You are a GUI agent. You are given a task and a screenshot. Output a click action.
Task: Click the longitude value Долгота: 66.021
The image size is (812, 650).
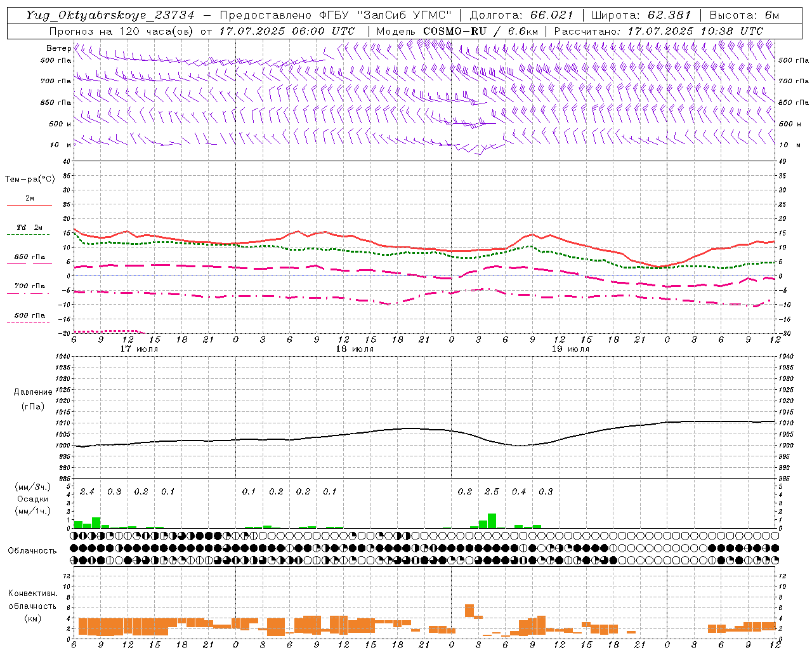click(x=521, y=15)
